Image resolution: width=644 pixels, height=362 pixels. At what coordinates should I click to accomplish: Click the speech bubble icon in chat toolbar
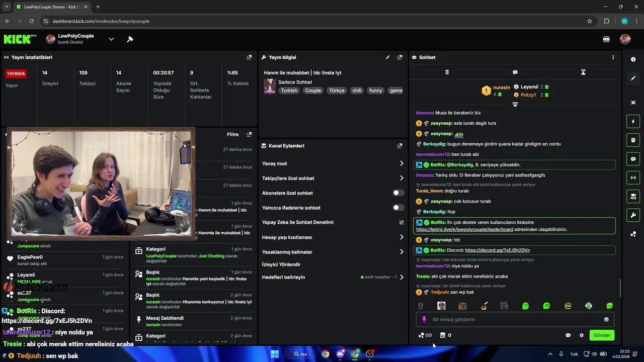[x=515, y=72]
